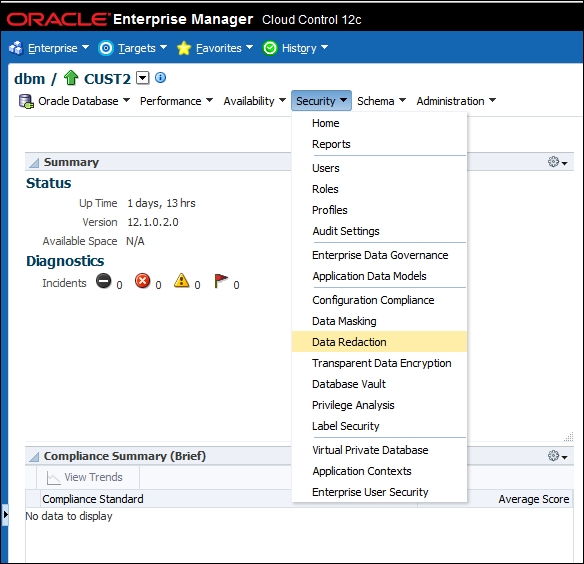Open the Oracle Database menu
Screen dimensions: 584x564
point(84,101)
